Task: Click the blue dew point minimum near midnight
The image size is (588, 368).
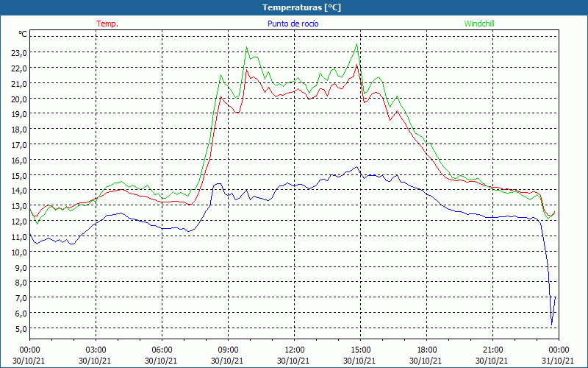Action: pos(552,325)
